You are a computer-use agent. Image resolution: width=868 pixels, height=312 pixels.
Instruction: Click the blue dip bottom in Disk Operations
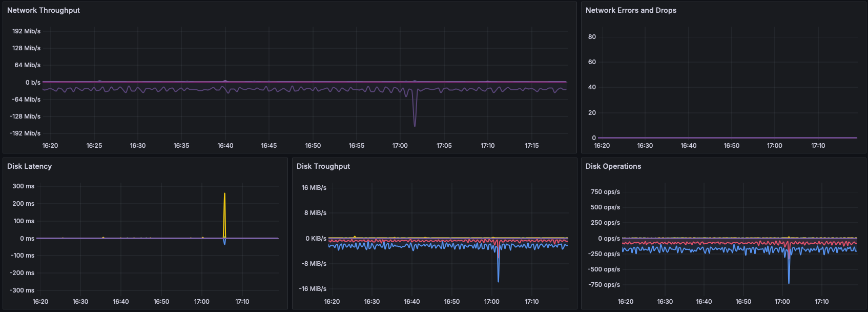point(789,282)
